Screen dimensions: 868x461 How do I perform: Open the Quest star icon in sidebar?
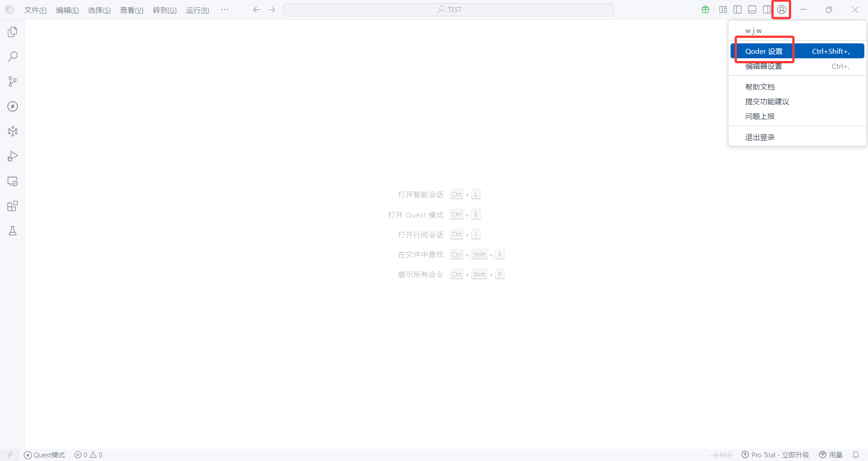(x=12, y=107)
